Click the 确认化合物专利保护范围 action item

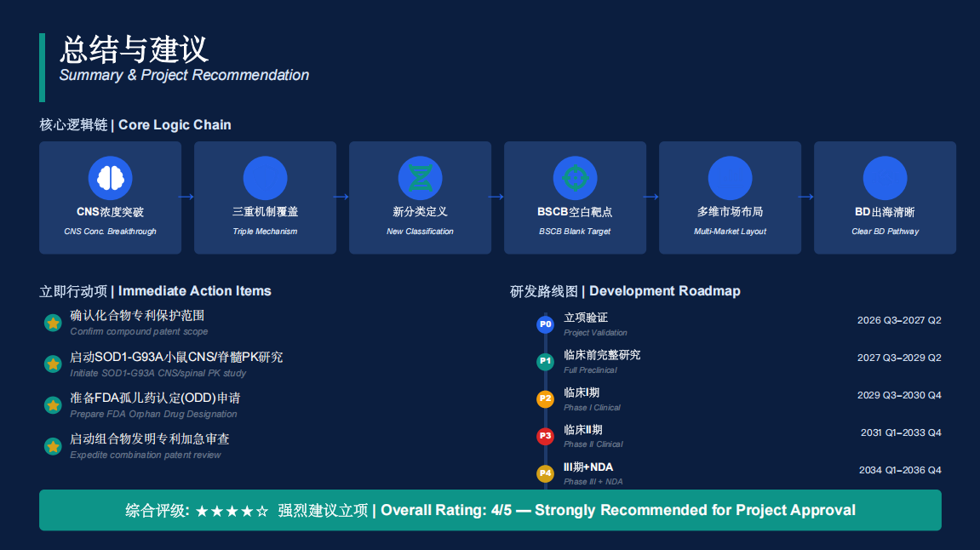pos(137,316)
